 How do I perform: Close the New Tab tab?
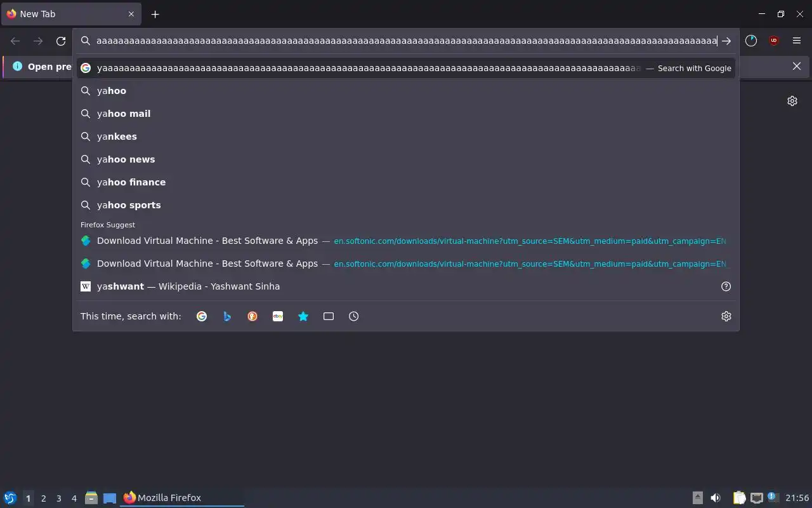[131, 14]
